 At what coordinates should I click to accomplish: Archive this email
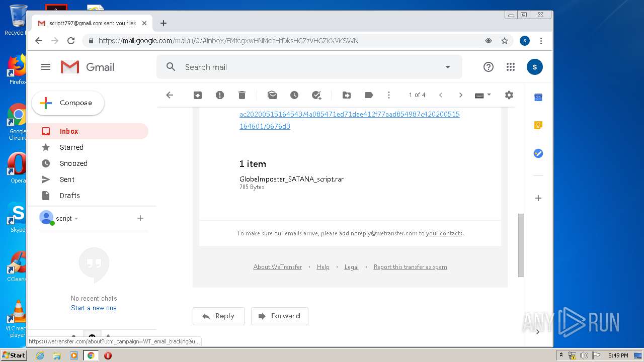pos(198,95)
